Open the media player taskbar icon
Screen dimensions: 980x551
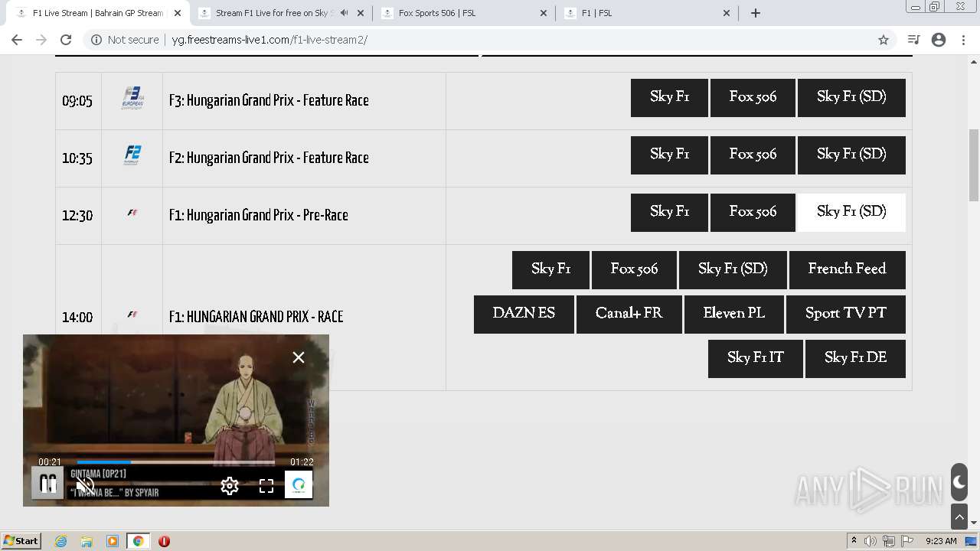[x=113, y=541]
